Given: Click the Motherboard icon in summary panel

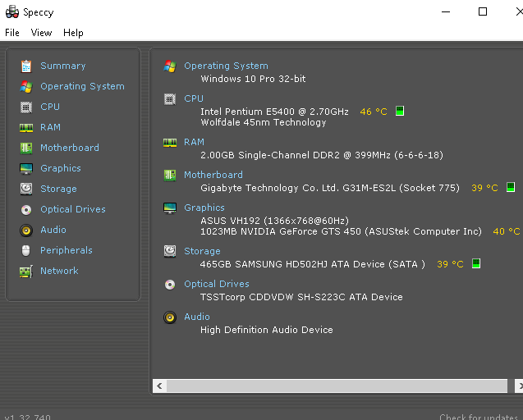Looking at the screenshot, I should point(170,175).
